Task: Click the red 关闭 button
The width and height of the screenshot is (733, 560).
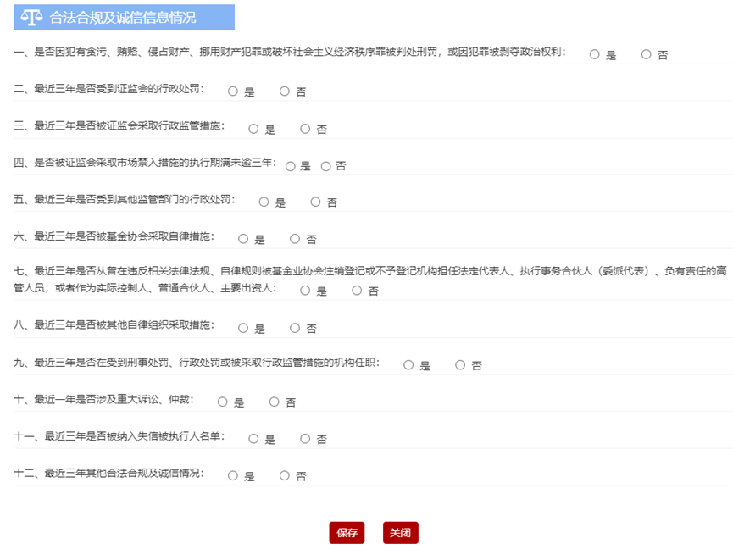Action: point(400,532)
